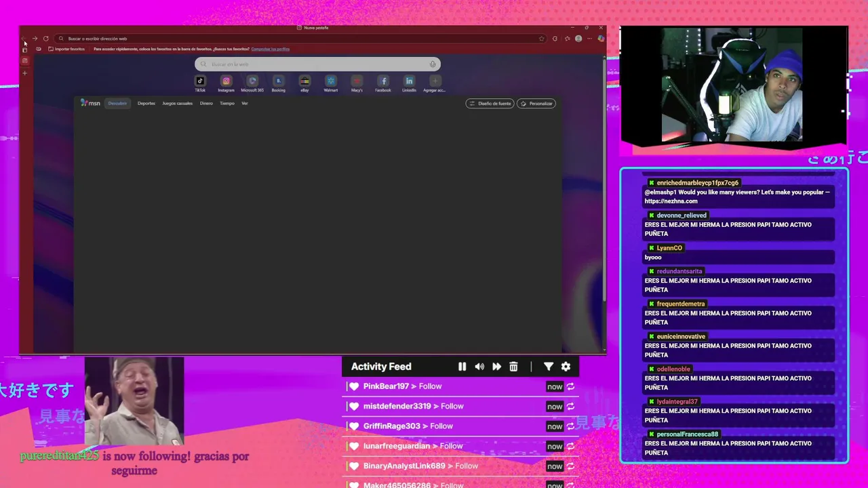868x488 pixels.
Task: Open Activity Feed settings gear
Action: pyautogui.click(x=566, y=367)
